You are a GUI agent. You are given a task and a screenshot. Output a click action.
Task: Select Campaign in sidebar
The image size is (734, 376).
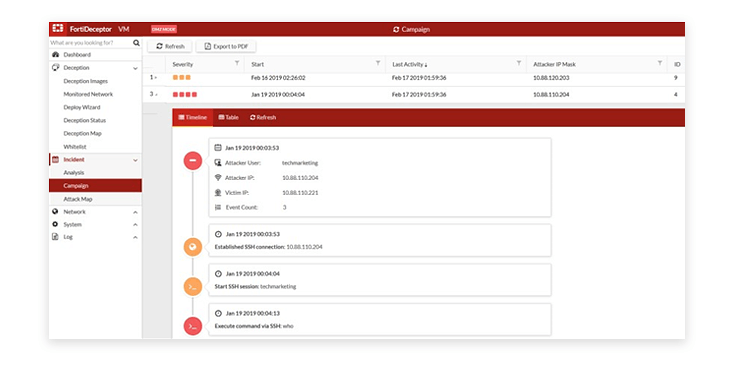pos(95,186)
